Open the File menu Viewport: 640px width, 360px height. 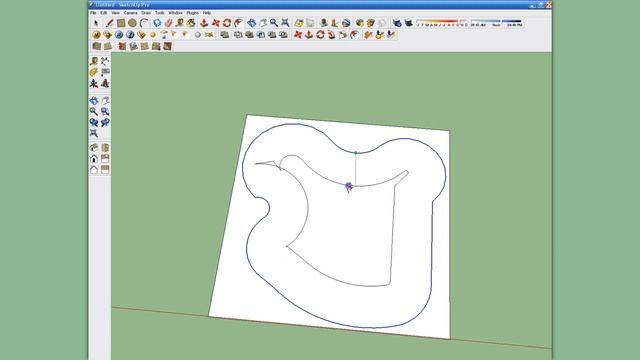coord(93,13)
